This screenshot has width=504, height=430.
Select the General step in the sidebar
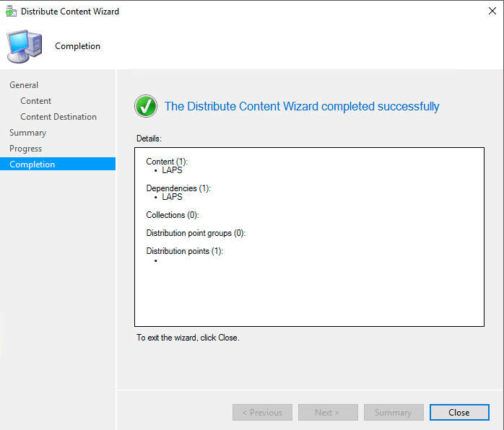[x=24, y=85]
